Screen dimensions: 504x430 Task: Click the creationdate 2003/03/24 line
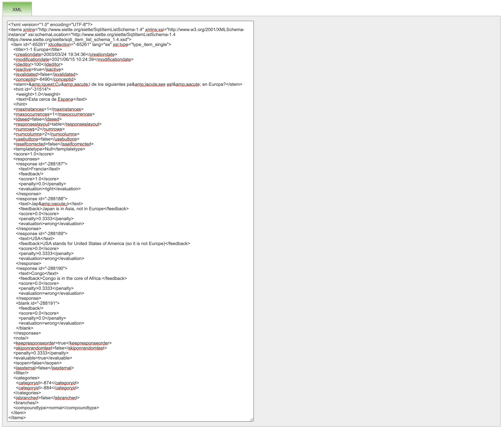(65, 55)
